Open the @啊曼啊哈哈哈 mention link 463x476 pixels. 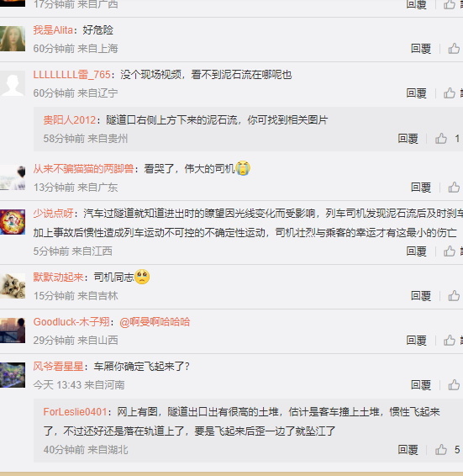coord(155,322)
